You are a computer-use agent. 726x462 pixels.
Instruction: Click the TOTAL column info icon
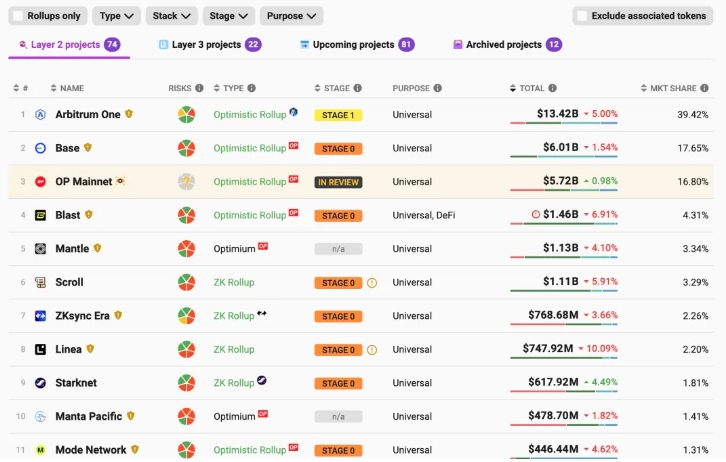tap(552, 88)
